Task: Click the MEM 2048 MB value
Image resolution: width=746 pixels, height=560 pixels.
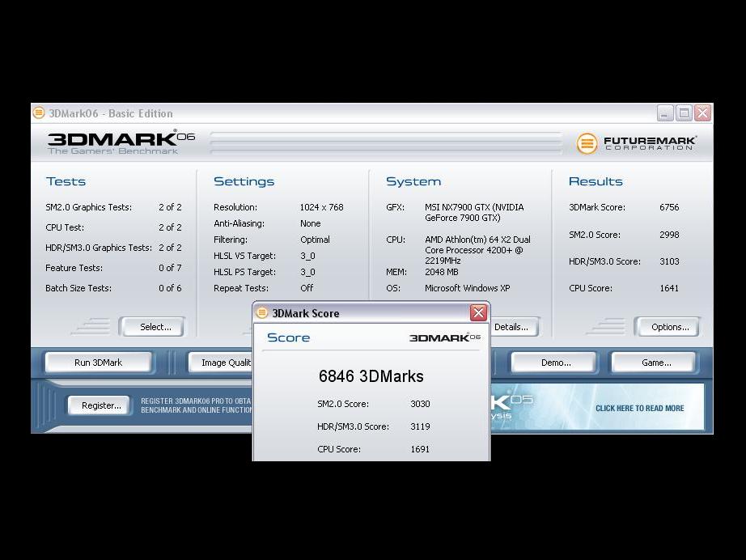Action: (x=441, y=272)
